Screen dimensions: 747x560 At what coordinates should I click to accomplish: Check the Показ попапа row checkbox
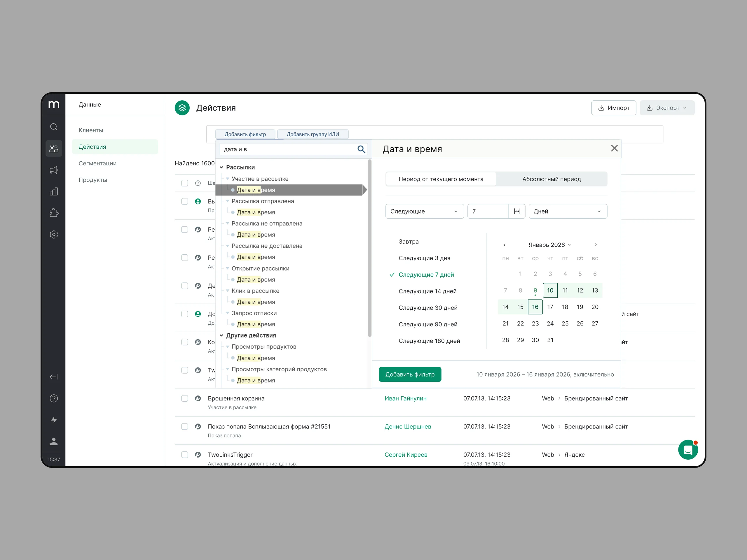pyautogui.click(x=185, y=427)
